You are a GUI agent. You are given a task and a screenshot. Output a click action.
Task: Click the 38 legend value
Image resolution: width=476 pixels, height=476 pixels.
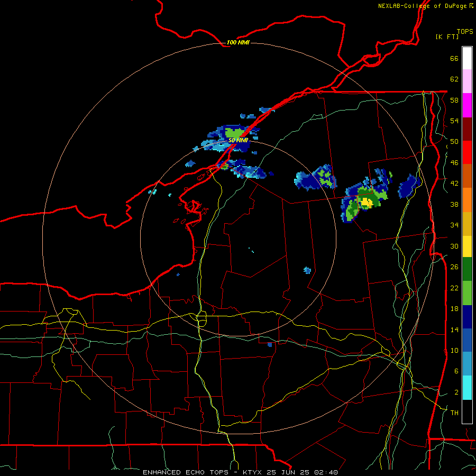point(454,204)
